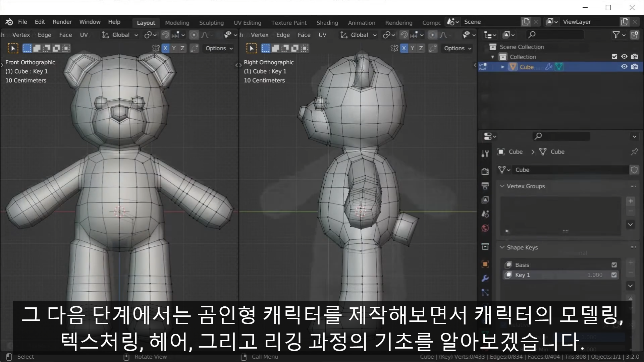Click the Face menu in left viewport

pyautogui.click(x=65, y=35)
